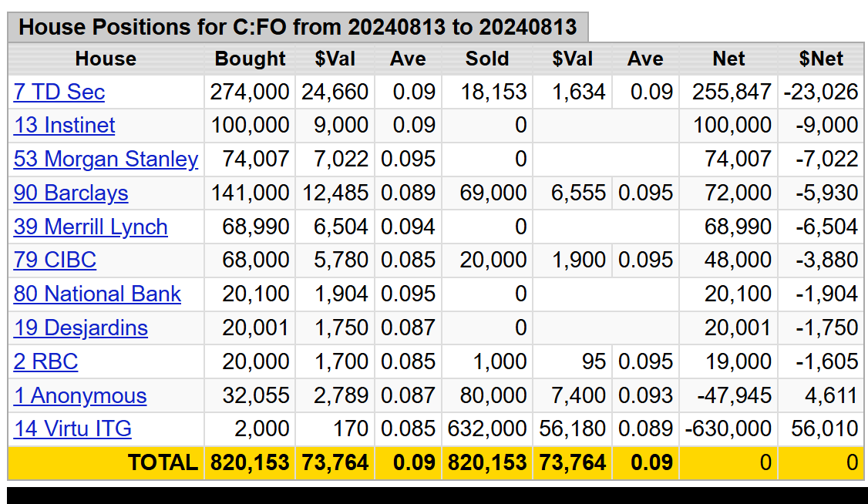Click Morgan Stanley bought dollar value 7,022

click(x=341, y=159)
